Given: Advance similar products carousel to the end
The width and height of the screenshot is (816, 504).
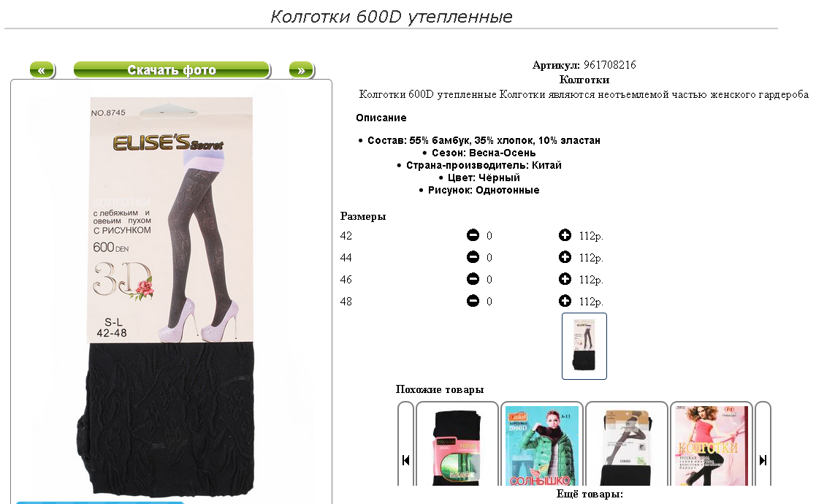Looking at the screenshot, I should click(763, 459).
